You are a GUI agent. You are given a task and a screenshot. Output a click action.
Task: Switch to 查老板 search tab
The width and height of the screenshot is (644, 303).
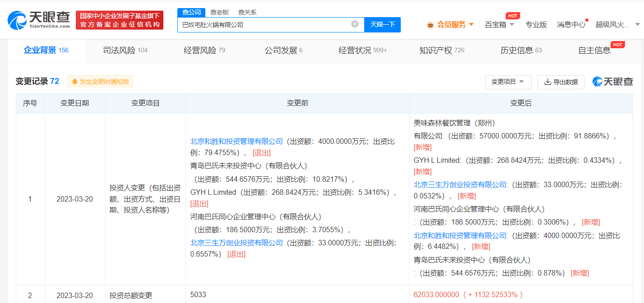(x=219, y=12)
